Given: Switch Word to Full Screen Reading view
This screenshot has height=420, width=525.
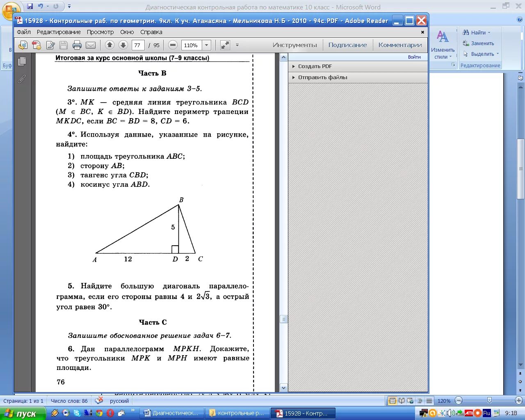Looking at the screenshot, I should point(402,401).
